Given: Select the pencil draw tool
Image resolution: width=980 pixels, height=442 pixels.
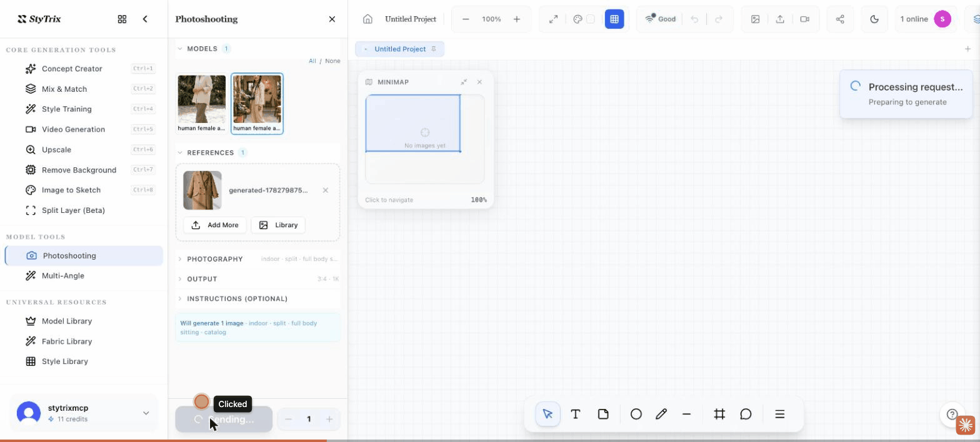Looking at the screenshot, I should [x=661, y=414].
